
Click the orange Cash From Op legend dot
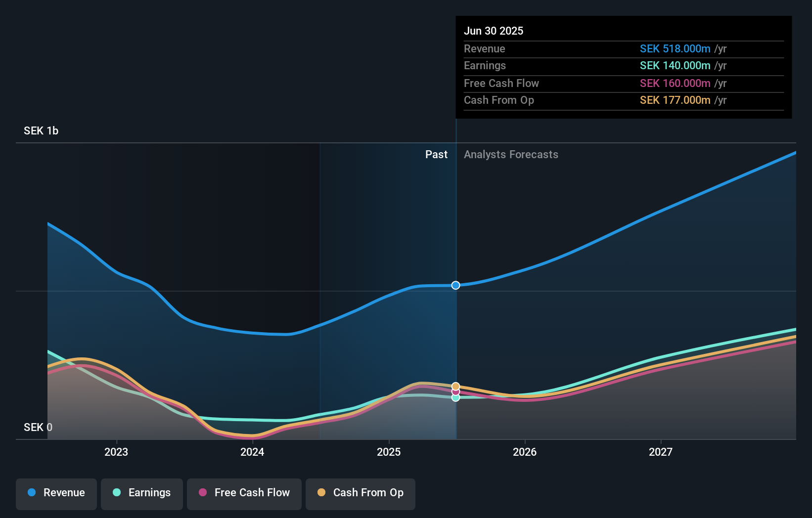[x=322, y=493]
